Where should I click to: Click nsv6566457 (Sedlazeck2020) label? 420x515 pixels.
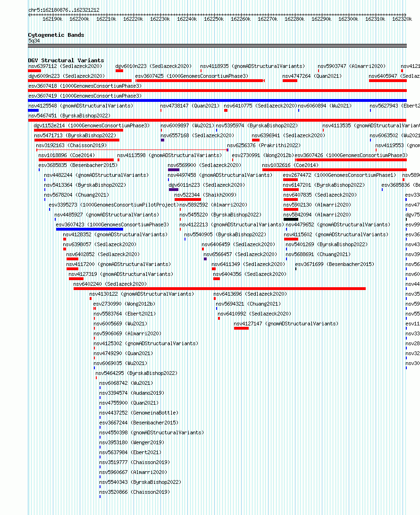pyautogui.click(x=240, y=254)
